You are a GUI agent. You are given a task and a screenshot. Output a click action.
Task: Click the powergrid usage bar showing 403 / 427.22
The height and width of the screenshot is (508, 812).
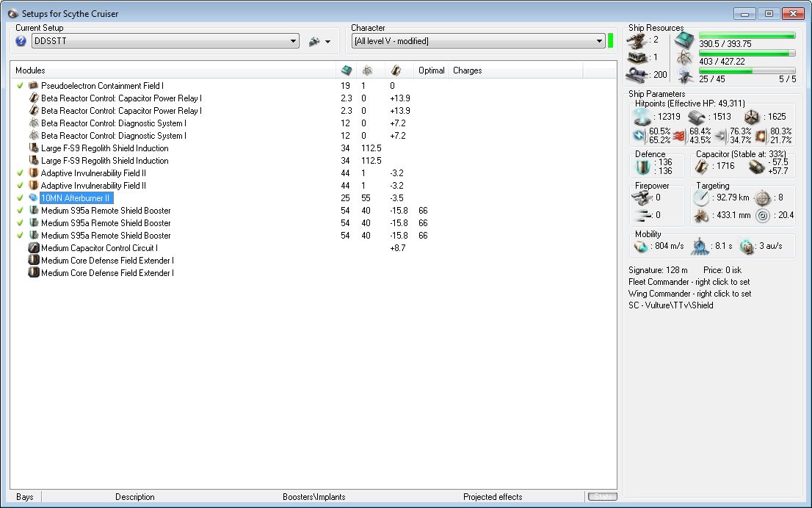coord(747,54)
